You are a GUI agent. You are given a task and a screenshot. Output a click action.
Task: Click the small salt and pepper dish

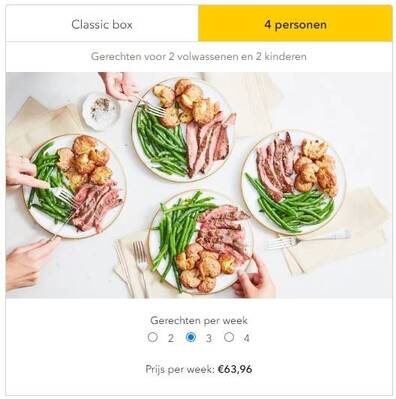pos(101,111)
